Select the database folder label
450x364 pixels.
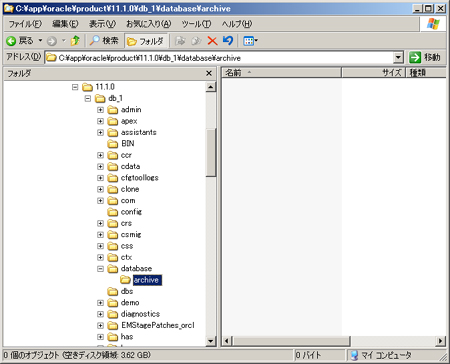[x=136, y=268]
